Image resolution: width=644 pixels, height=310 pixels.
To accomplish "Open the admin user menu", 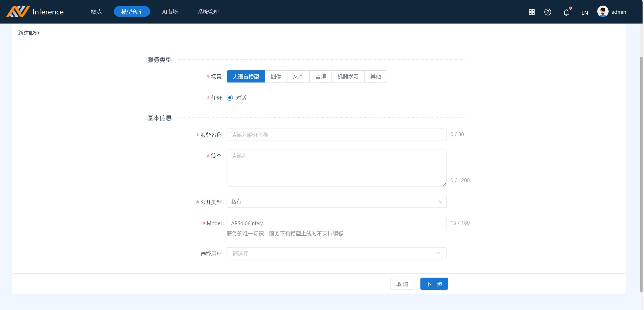I will pyautogui.click(x=618, y=12).
